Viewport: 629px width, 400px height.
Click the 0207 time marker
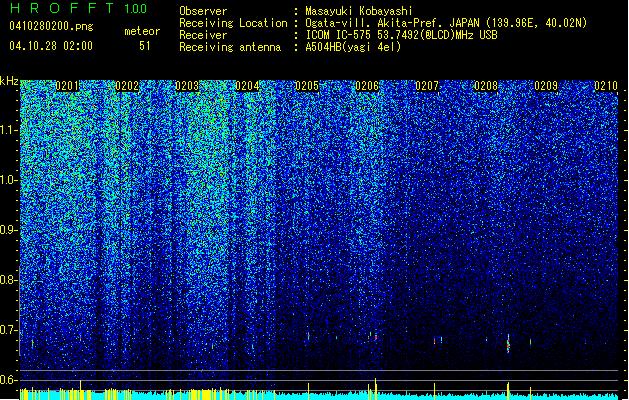[x=427, y=86]
